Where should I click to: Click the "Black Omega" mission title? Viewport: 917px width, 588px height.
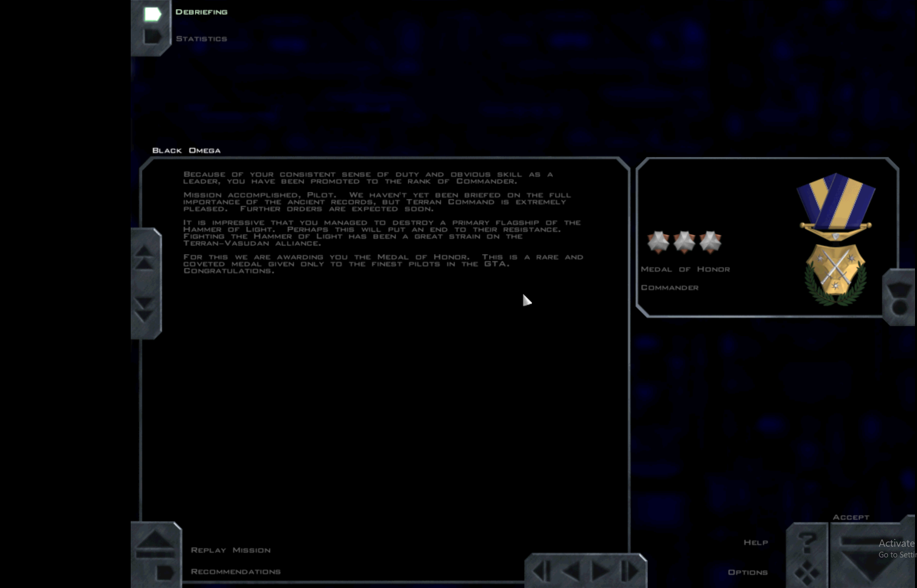pyautogui.click(x=186, y=151)
